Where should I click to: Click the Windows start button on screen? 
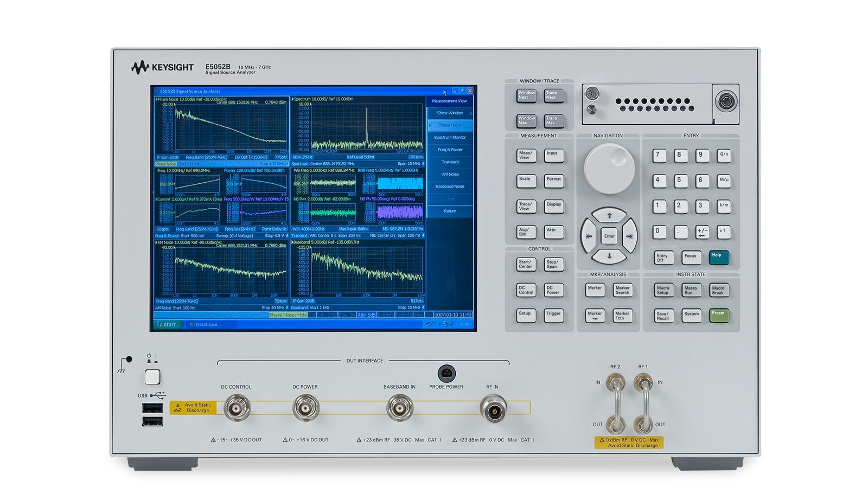click(167, 324)
